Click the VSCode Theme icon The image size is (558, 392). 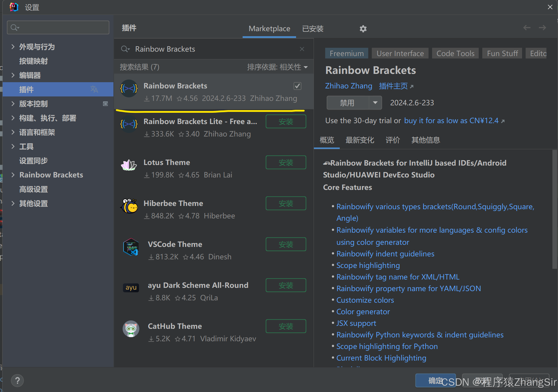pyautogui.click(x=131, y=247)
